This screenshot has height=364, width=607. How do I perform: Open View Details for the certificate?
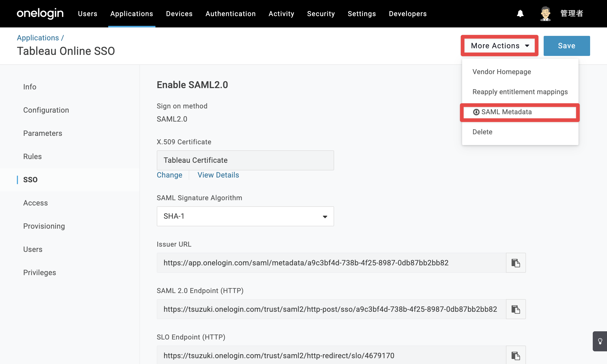point(218,175)
